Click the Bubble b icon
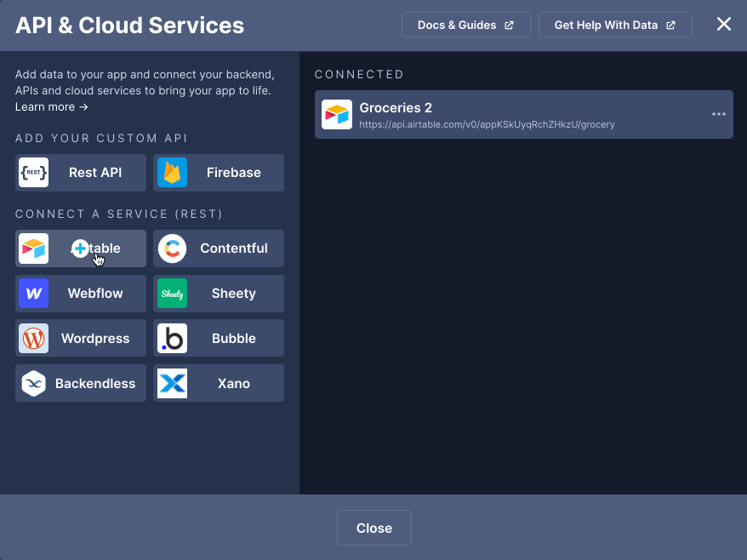Screen dimensions: 747x560 tap(172, 339)
